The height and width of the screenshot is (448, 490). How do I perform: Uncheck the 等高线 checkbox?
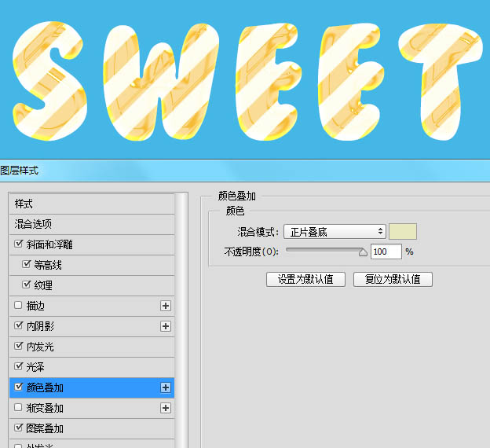[x=27, y=264]
